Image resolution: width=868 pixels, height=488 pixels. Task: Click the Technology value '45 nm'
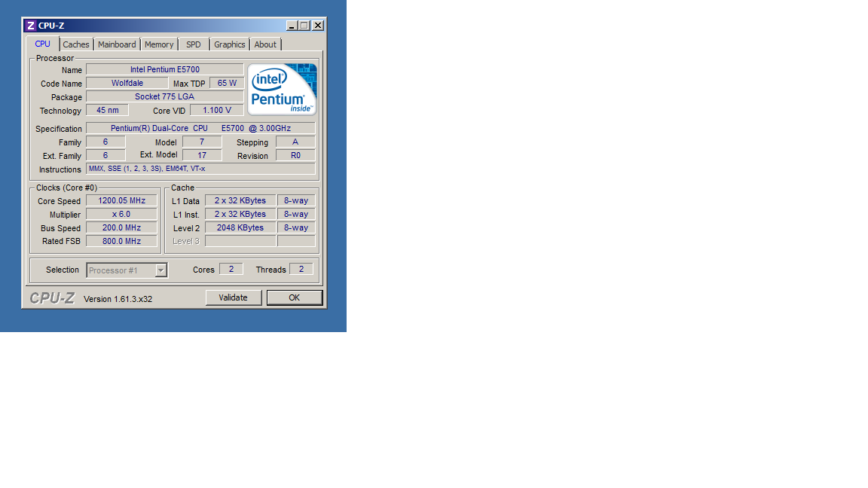(108, 110)
